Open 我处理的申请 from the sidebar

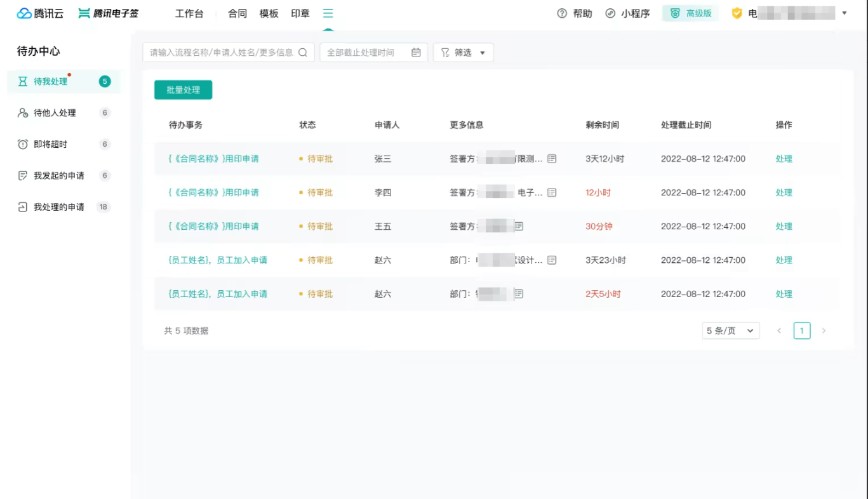22,206
